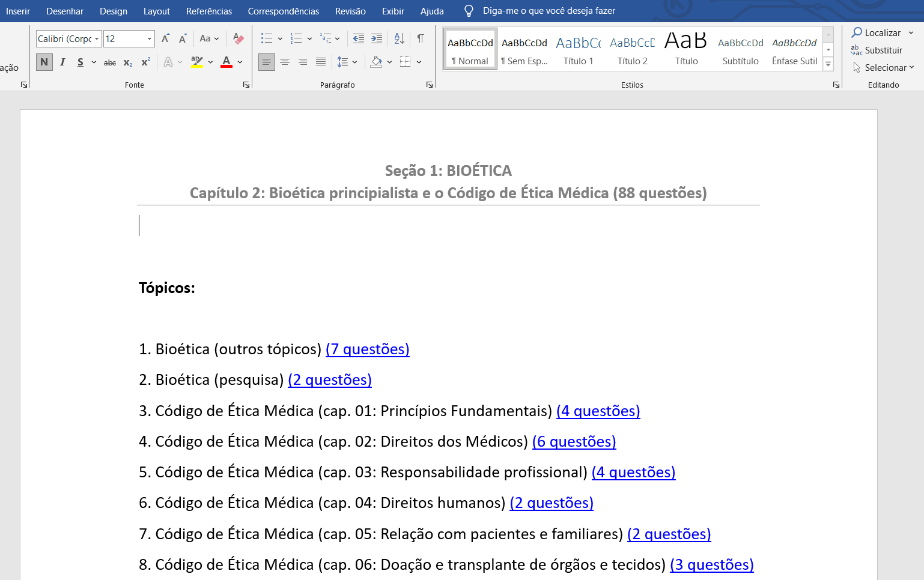Justify the paragraph text

[x=321, y=62]
